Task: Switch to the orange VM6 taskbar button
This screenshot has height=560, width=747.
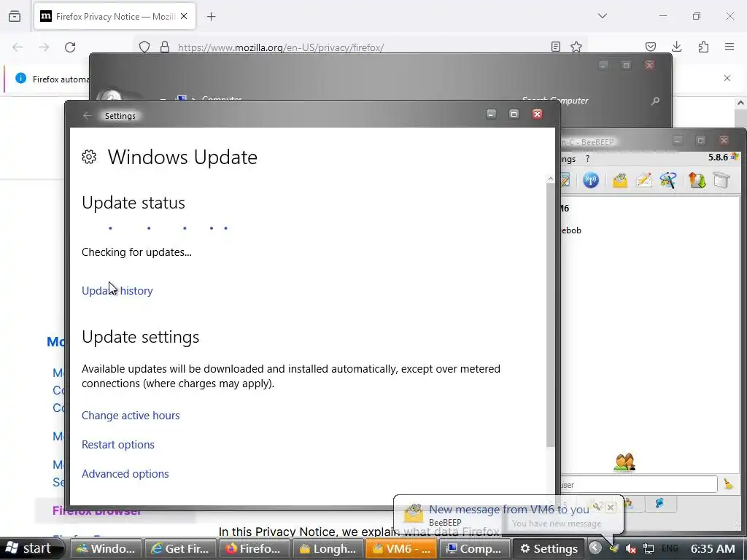Action: coord(401,548)
